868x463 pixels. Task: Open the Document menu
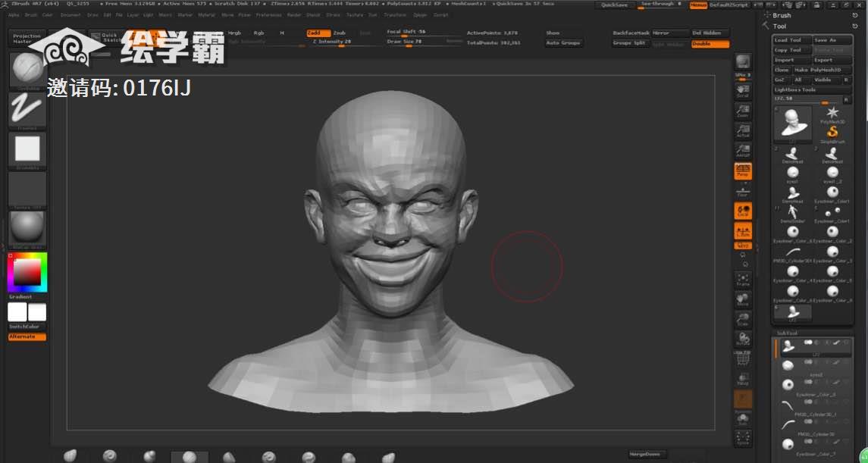pyautogui.click(x=71, y=15)
